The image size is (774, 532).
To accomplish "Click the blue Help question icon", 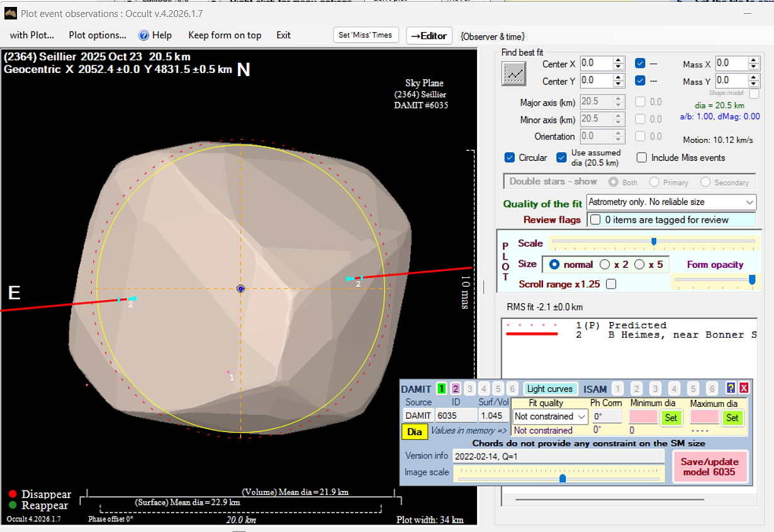I will 143,35.
